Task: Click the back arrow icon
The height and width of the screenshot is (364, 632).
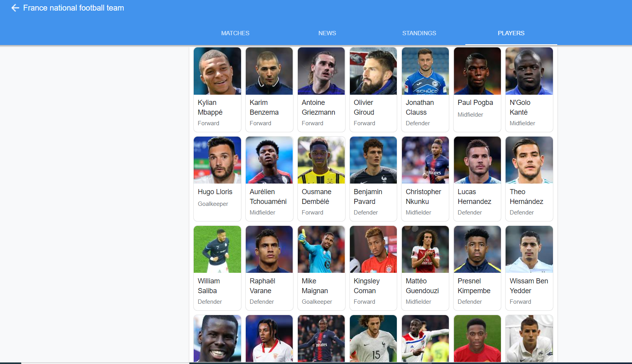Action: pyautogui.click(x=15, y=8)
